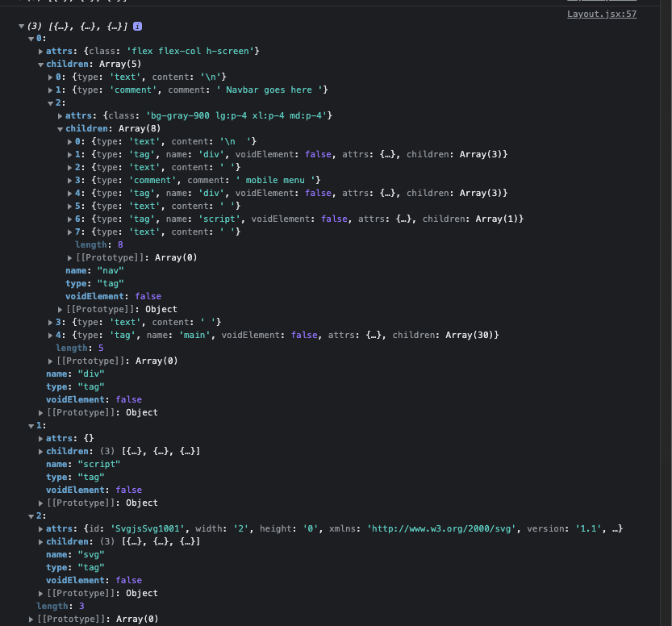Collapse object index 1 of the root array
This screenshot has height=626, width=672.
[x=31, y=426]
